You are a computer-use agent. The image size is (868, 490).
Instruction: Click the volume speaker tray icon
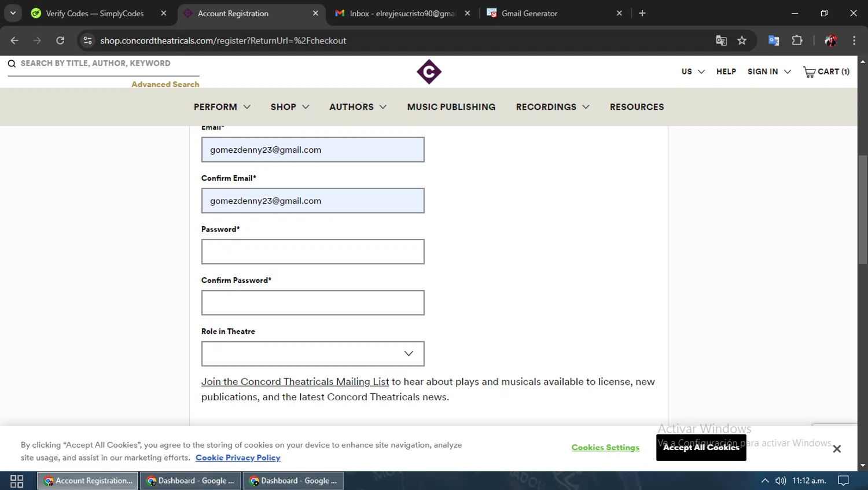point(781,481)
